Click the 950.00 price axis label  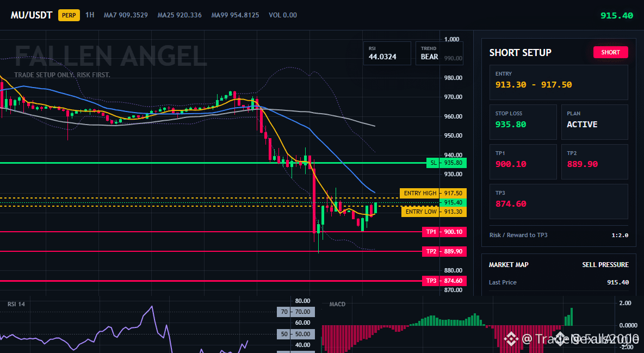click(453, 135)
